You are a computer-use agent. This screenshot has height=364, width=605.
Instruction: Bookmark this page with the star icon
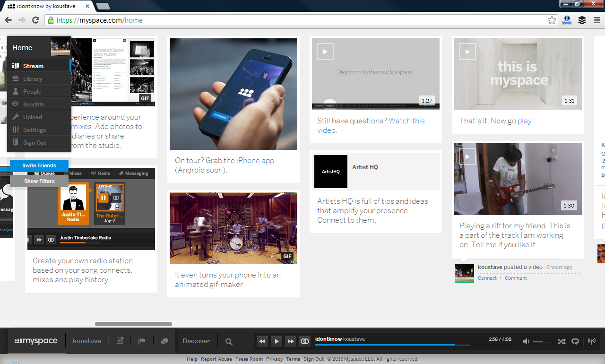[552, 20]
